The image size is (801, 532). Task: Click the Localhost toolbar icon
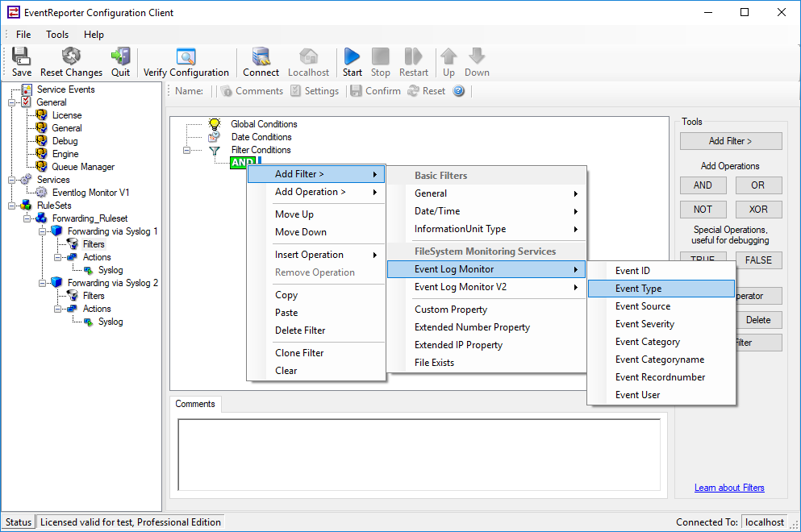(x=309, y=56)
